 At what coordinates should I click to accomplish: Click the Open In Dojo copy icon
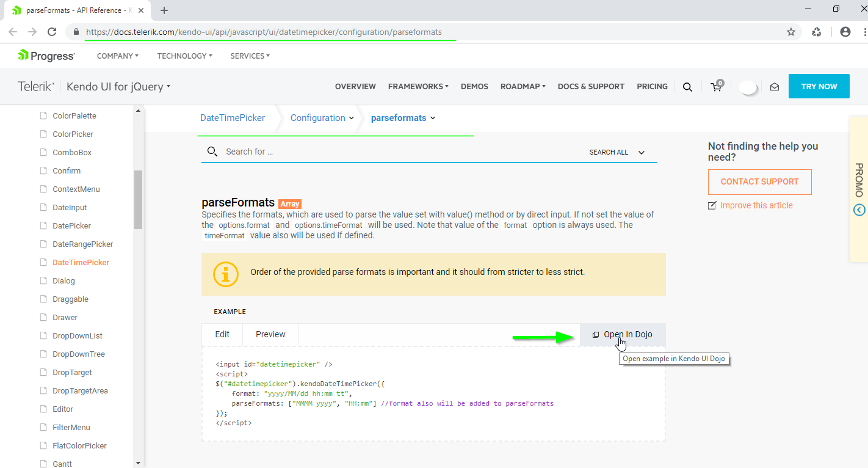pos(596,335)
